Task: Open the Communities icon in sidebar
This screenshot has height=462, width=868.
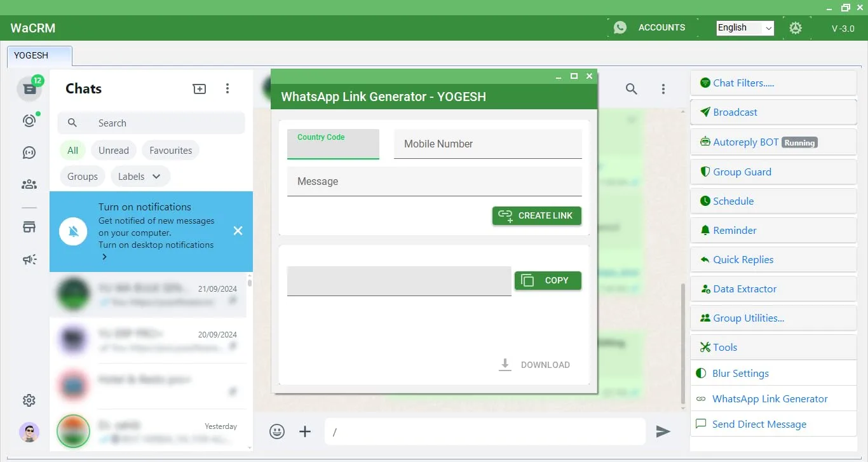Action: [29, 184]
